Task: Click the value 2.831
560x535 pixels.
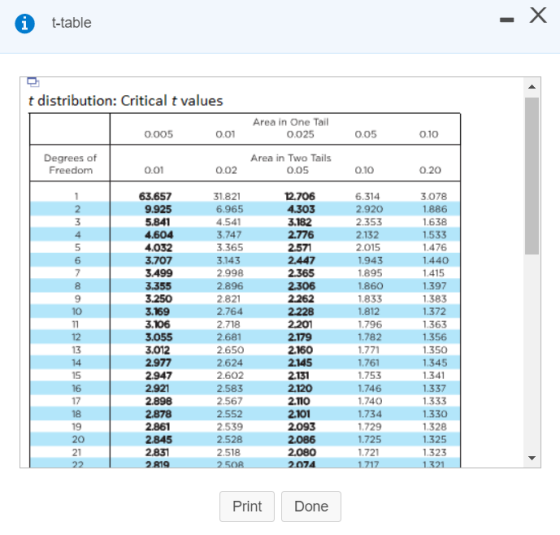Action: [x=157, y=452]
